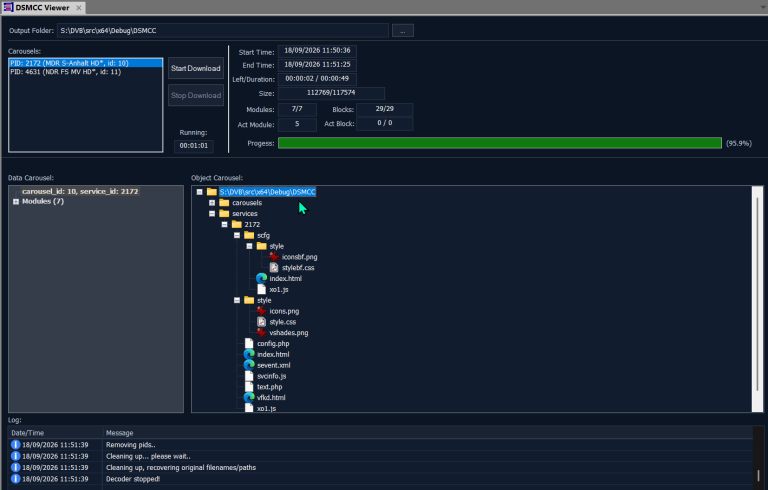The height and width of the screenshot is (490, 768).
Task: Click the Log panel scrollbar
Action: point(758,458)
